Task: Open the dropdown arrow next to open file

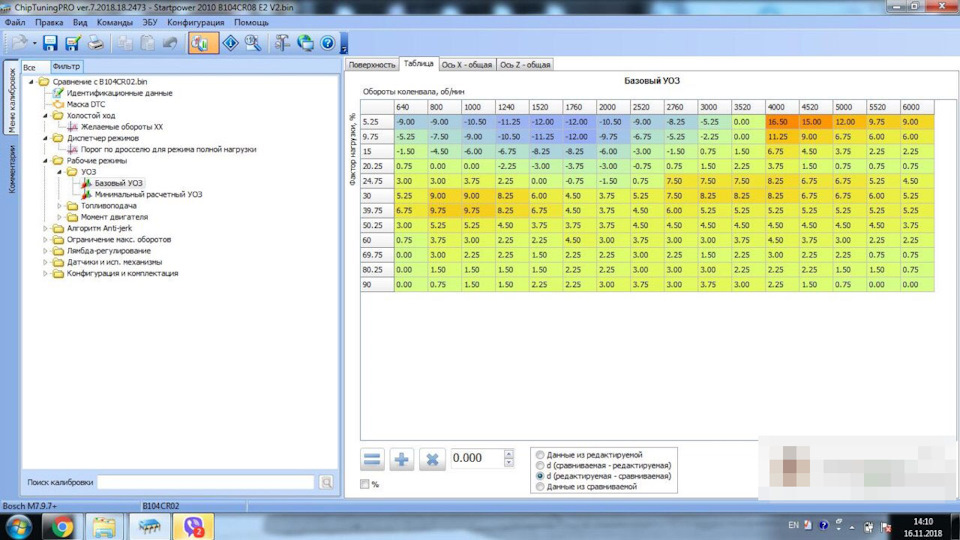Action: coord(35,43)
